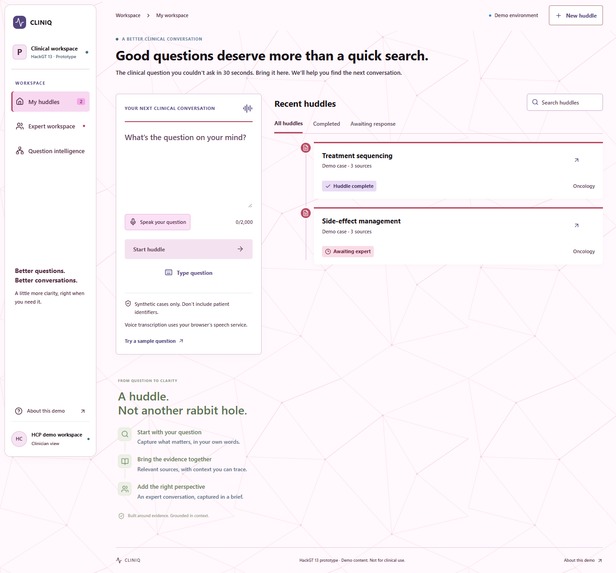616x573 pixels.
Task: Click the About this demo question-mark icon
Action: (x=18, y=411)
